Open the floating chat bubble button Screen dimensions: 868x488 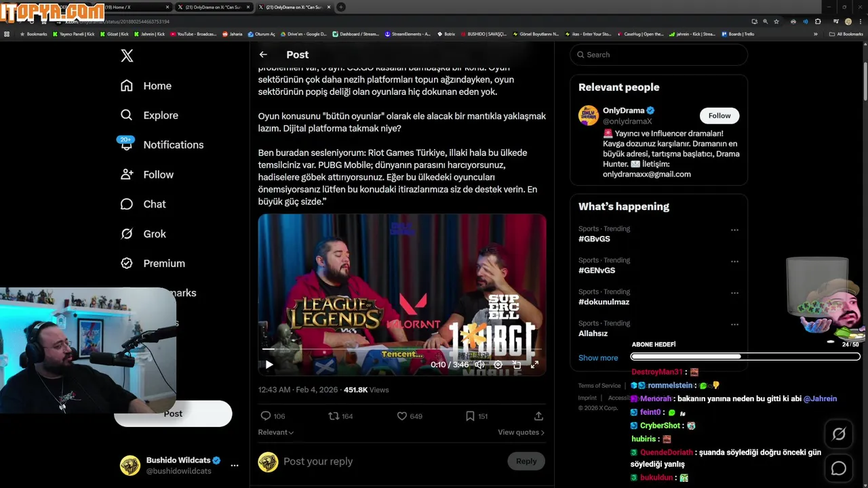coord(839,468)
